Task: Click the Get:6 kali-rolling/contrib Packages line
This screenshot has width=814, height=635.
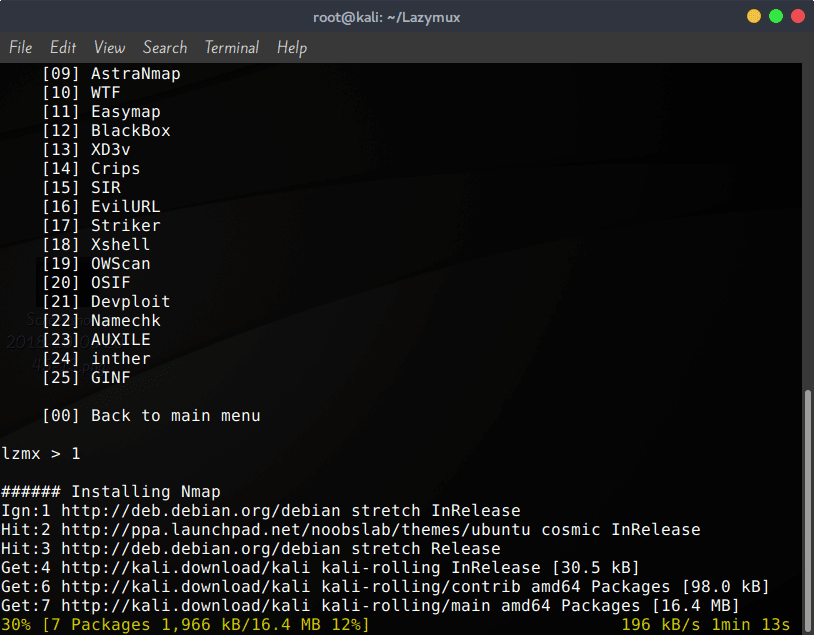Action: 385,587
